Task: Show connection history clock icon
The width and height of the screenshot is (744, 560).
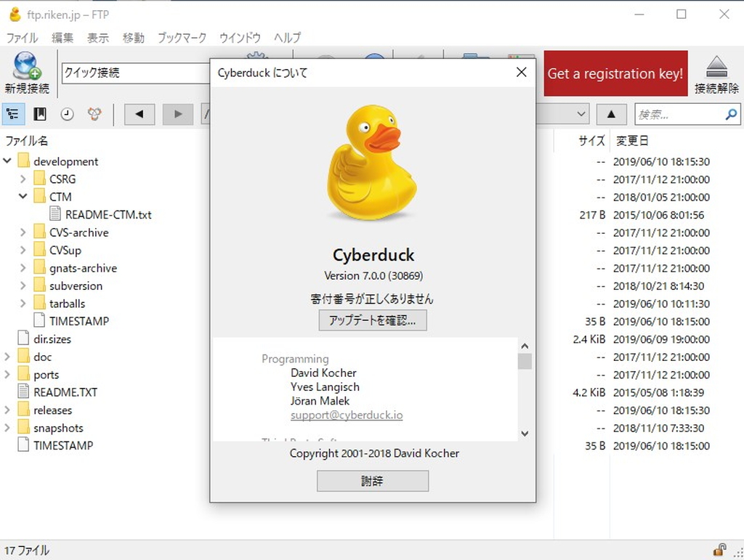Action: pyautogui.click(x=67, y=114)
